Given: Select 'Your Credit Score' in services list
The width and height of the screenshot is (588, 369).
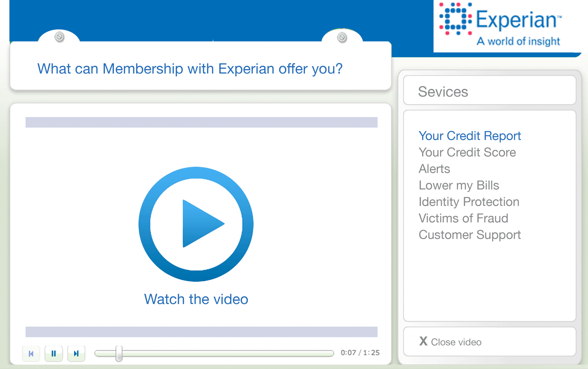Looking at the screenshot, I should (467, 152).
